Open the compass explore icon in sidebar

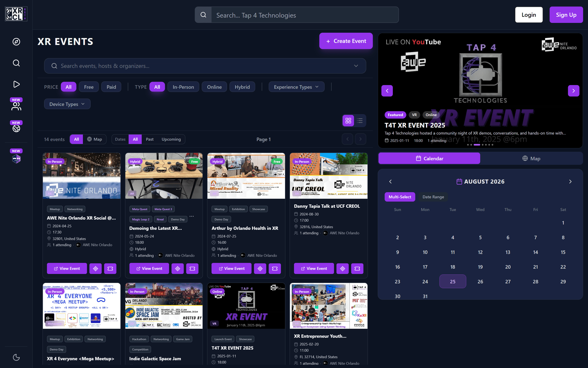16,42
